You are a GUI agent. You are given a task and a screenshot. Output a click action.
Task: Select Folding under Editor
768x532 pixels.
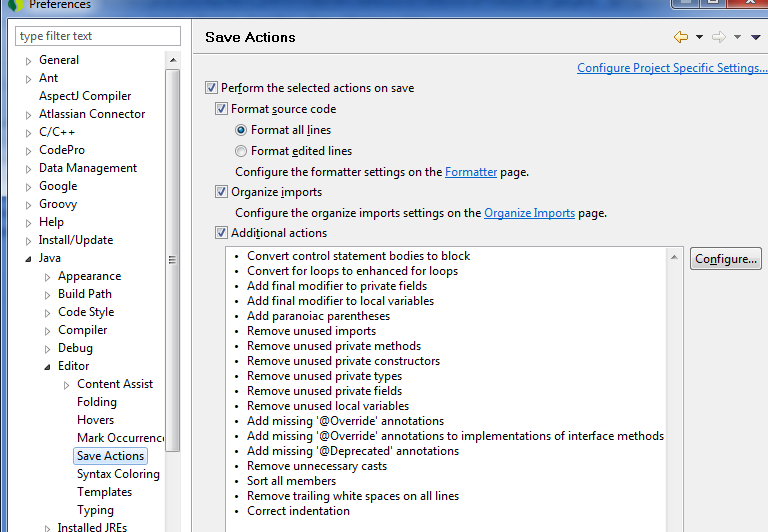click(96, 402)
